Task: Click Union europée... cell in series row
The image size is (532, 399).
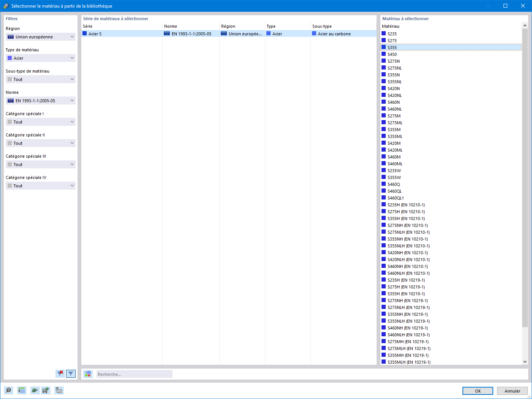Action: click(x=242, y=33)
